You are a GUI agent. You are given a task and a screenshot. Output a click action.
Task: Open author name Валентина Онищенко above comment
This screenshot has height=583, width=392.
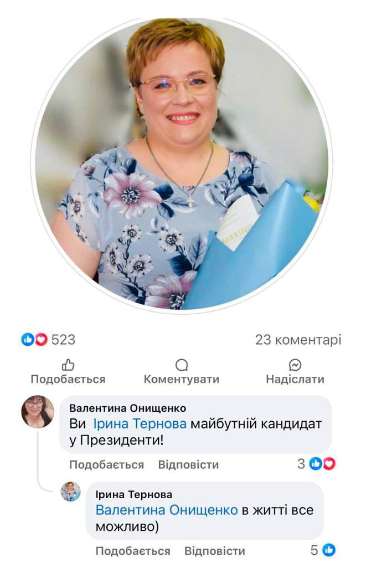128,408
